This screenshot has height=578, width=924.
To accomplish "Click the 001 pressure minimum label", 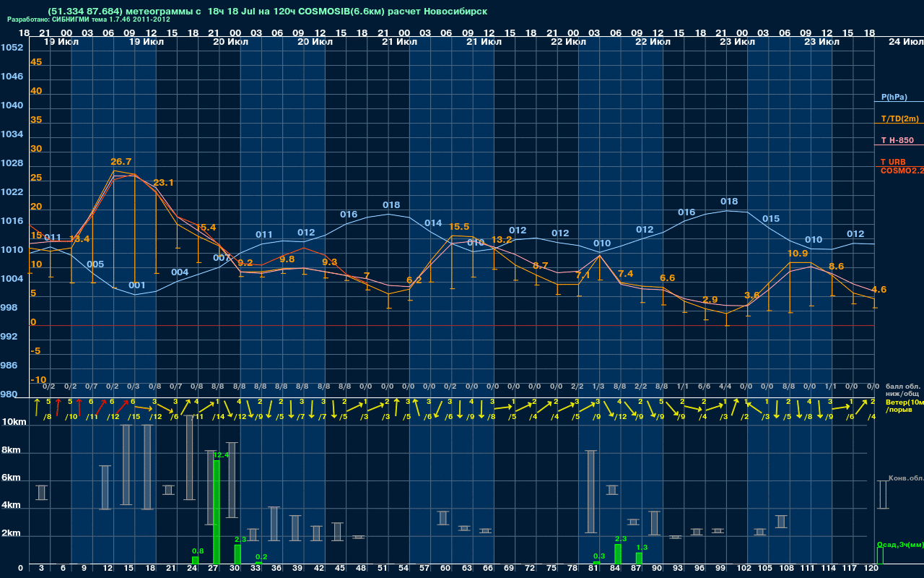I will pos(137,285).
